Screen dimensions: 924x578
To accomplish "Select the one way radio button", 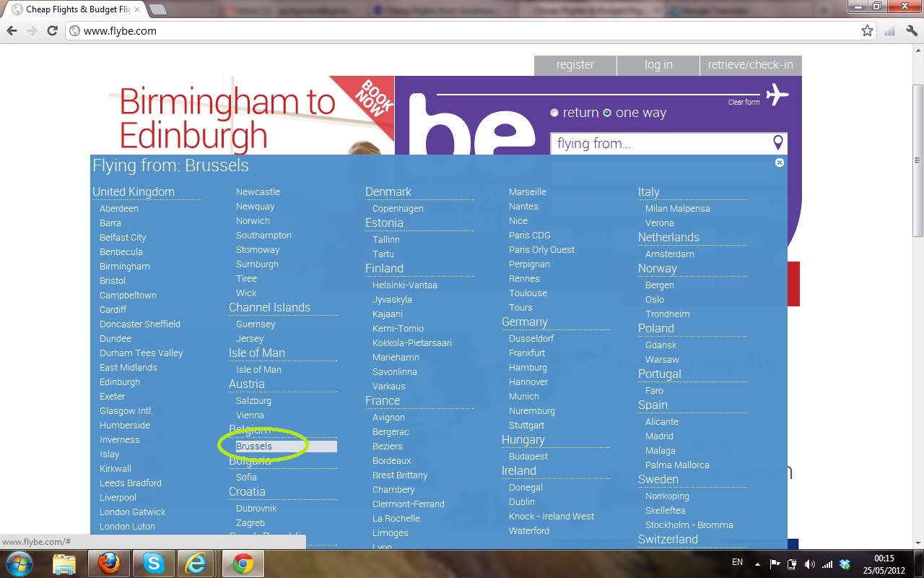I will pyautogui.click(x=607, y=113).
